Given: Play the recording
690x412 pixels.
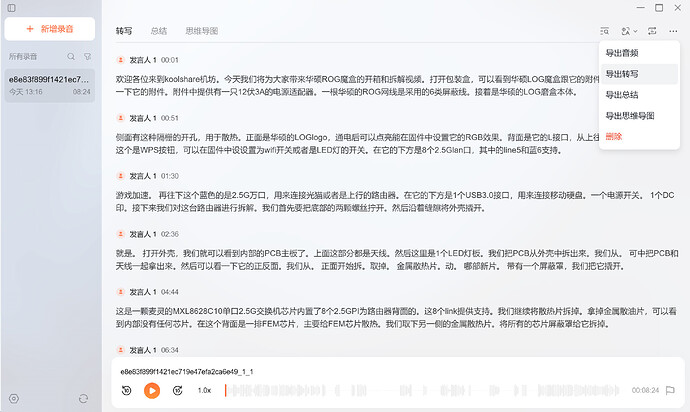Looking at the screenshot, I should click(152, 390).
